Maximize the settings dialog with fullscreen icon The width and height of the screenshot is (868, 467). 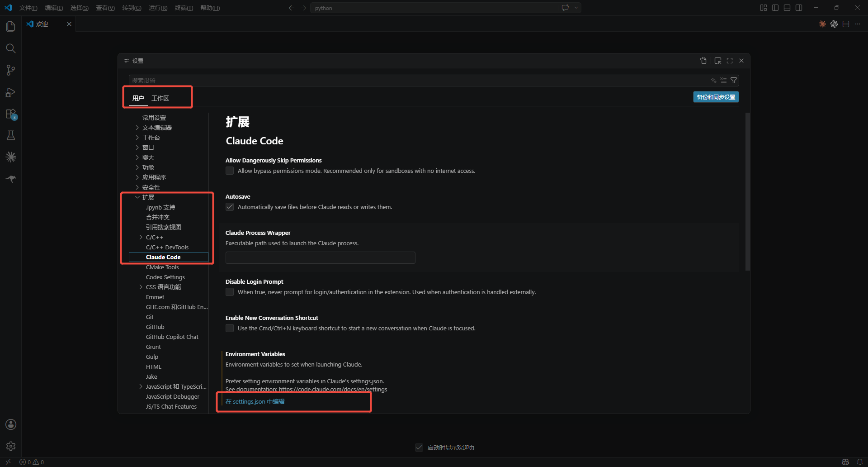pos(730,61)
